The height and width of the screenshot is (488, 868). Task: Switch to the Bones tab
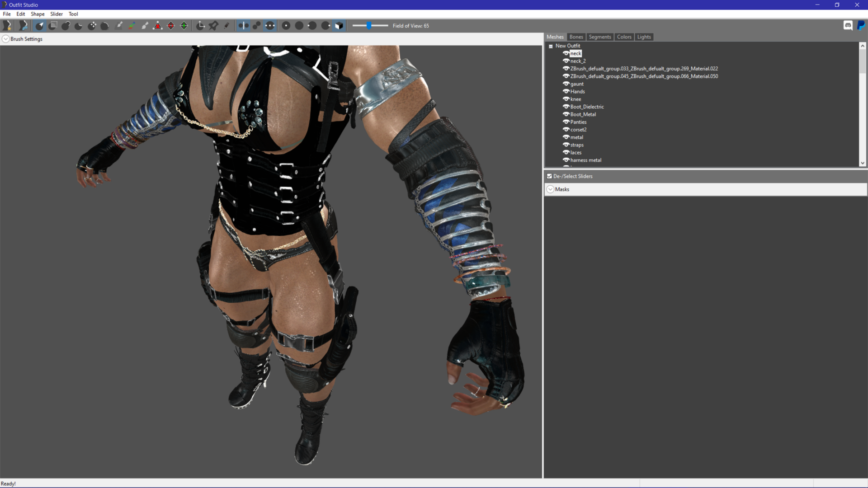576,37
